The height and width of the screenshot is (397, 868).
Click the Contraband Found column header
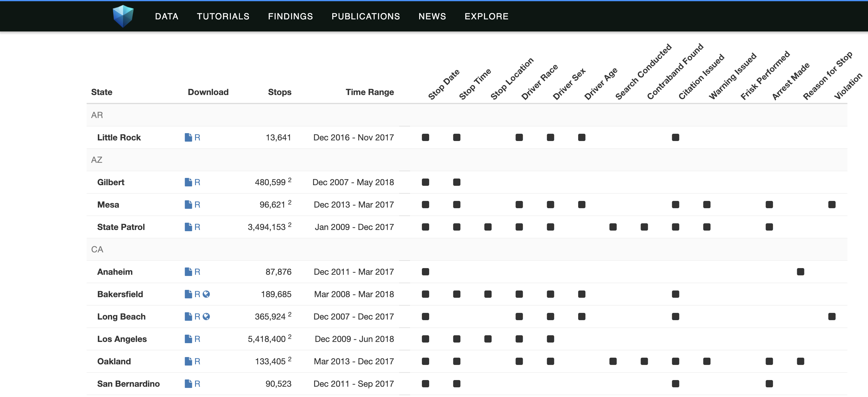675,71
